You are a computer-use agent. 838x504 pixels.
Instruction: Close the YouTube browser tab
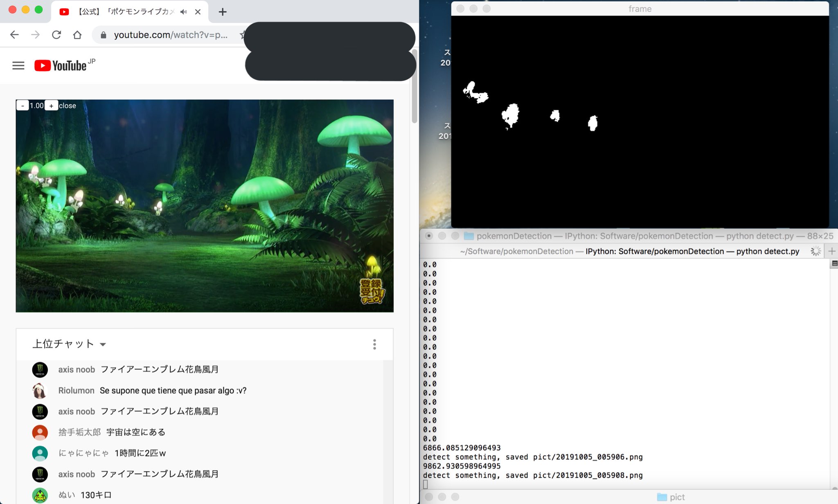198,12
